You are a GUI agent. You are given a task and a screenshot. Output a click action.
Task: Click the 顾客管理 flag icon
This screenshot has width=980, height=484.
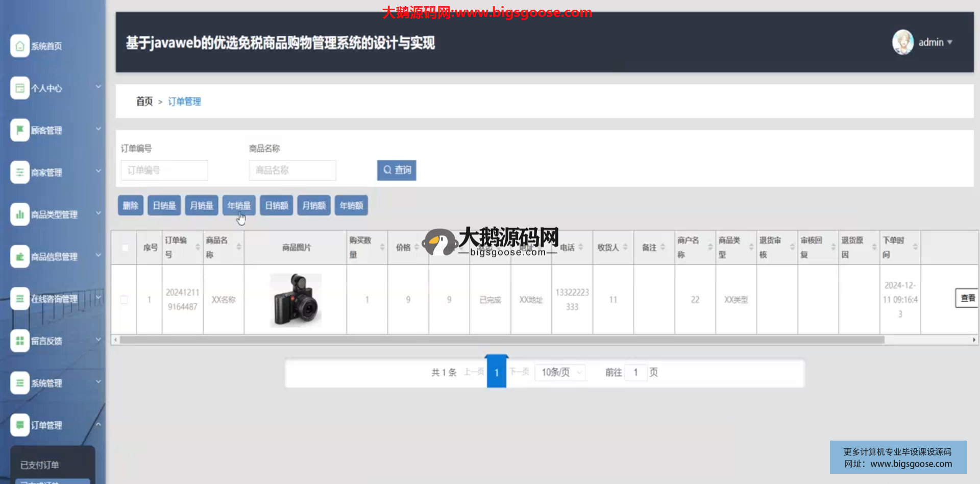coord(19,130)
